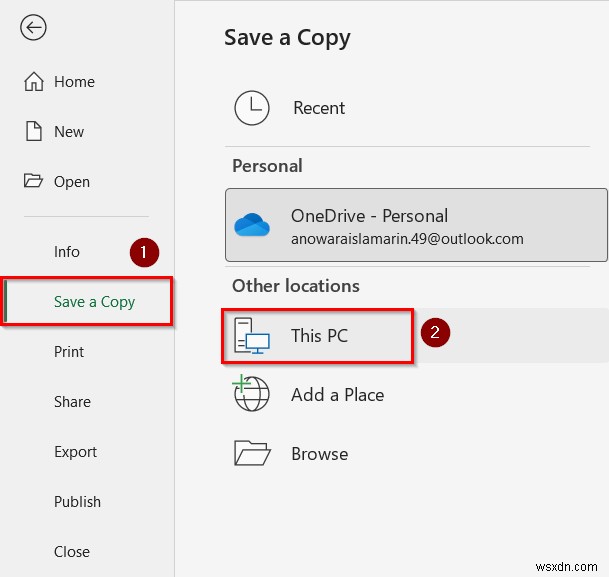Click the Open folder icon in sidebar

(33, 181)
